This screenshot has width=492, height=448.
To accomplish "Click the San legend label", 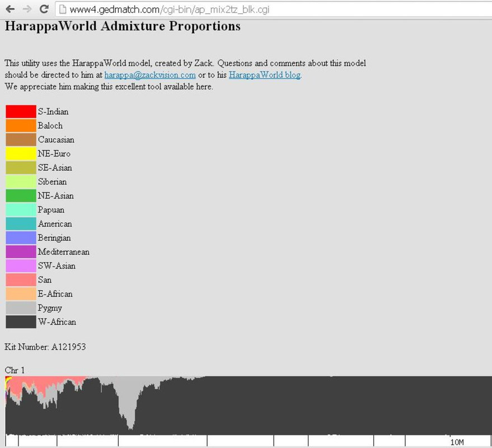I will tap(45, 280).
